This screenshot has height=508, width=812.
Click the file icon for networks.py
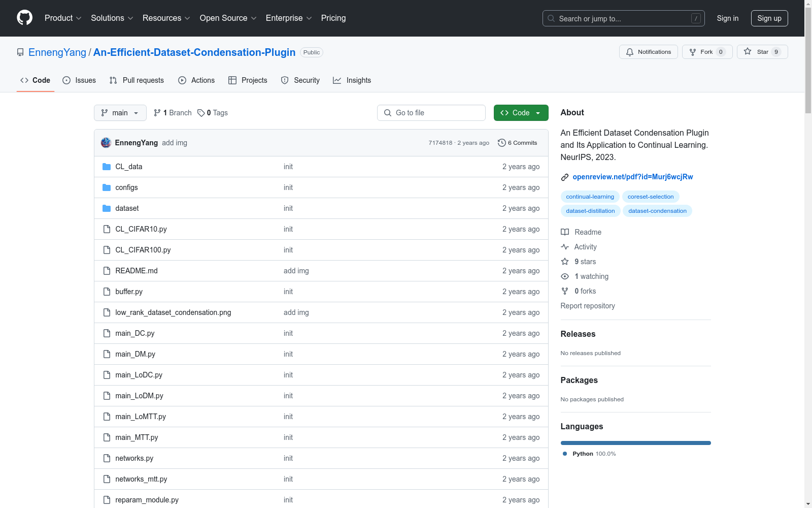[107, 458]
